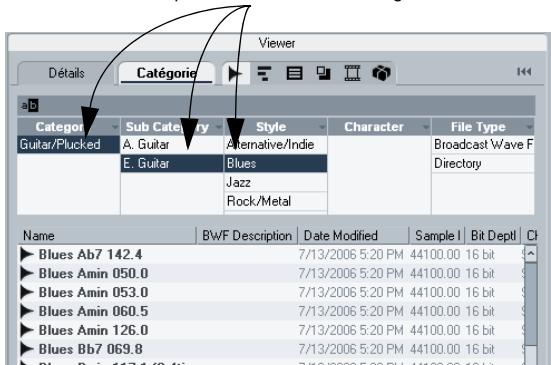
Task: Select Guitar/Plucked category entry
Action: click(x=69, y=144)
